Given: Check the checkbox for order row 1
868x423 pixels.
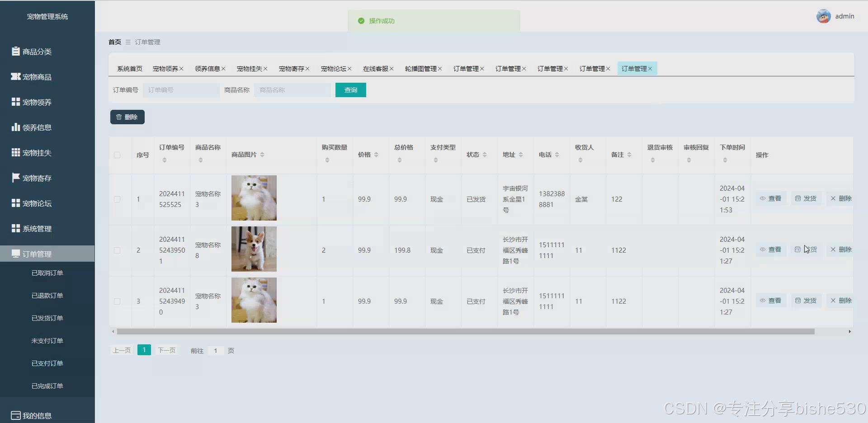Looking at the screenshot, I should click(x=117, y=199).
